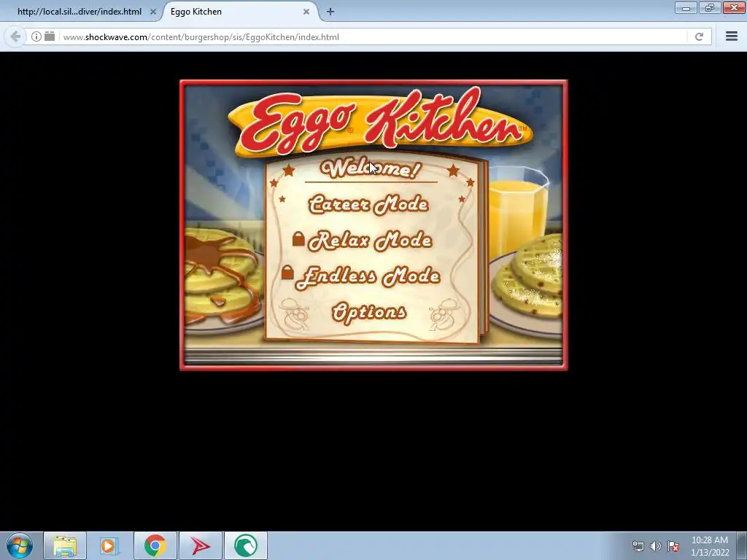Switch to the green swirl browser on taskbar

pyautogui.click(x=246, y=545)
